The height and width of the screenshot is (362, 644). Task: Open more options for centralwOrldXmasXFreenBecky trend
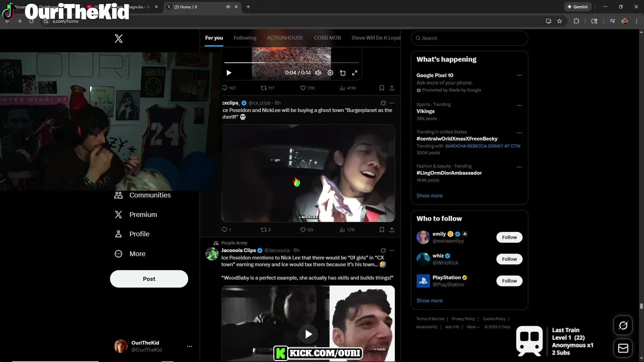519,133
